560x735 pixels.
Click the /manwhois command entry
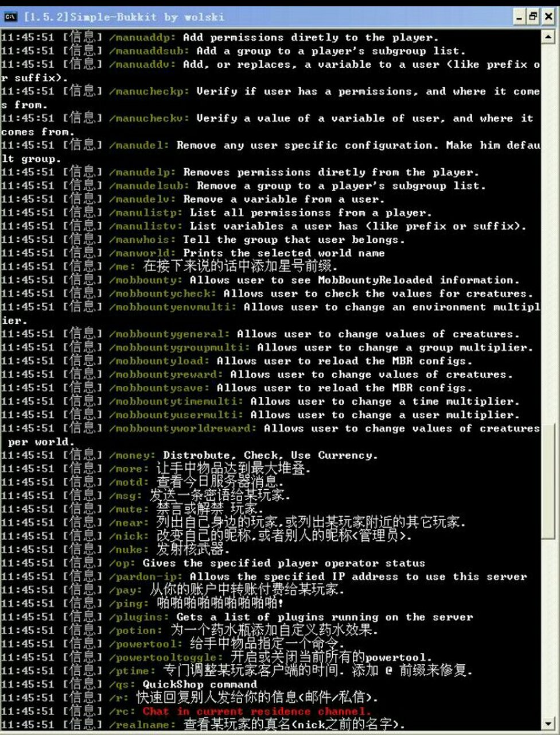click(x=142, y=239)
